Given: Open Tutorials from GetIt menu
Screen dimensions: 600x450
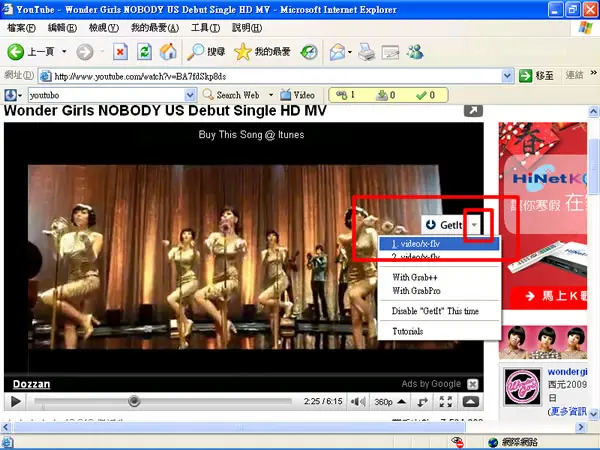Looking at the screenshot, I should [x=439, y=331].
